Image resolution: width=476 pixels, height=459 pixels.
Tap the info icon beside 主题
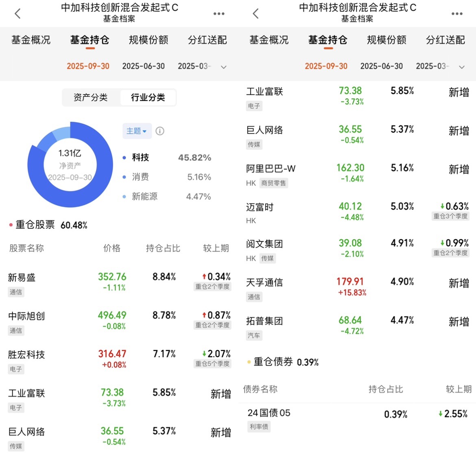click(x=159, y=131)
